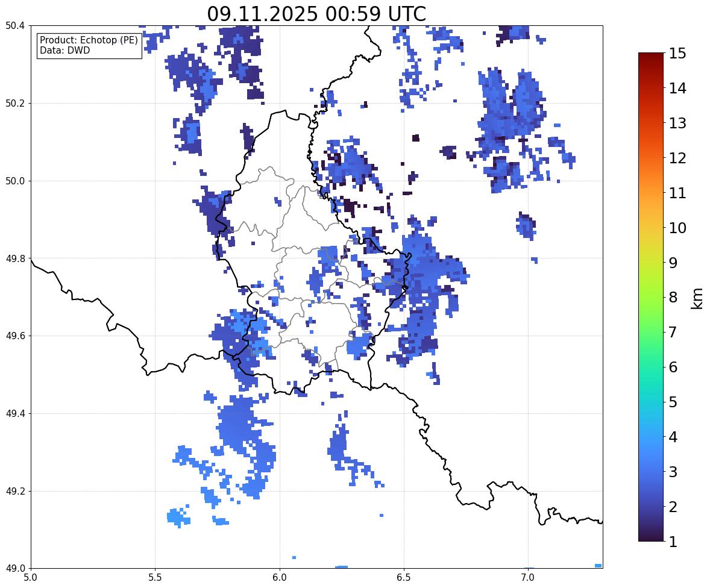Click the dark purple bottom of the colorbar
Viewport: 710px width, 588px height.
click(x=651, y=534)
